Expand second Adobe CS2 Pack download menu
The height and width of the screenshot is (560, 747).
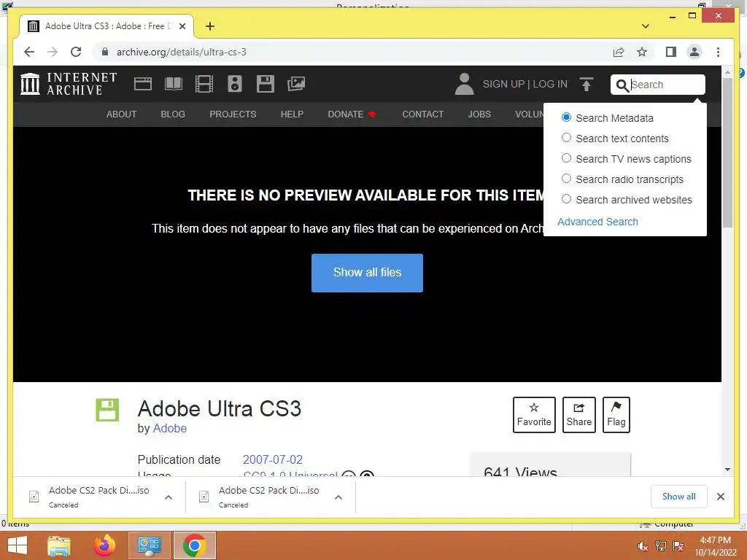338,497
